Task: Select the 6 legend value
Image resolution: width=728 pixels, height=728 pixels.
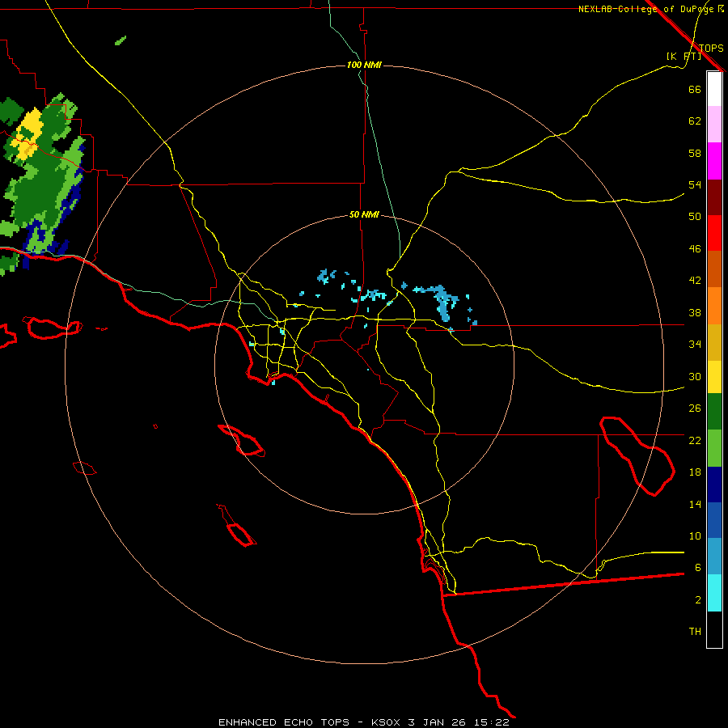Action: click(697, 568)
